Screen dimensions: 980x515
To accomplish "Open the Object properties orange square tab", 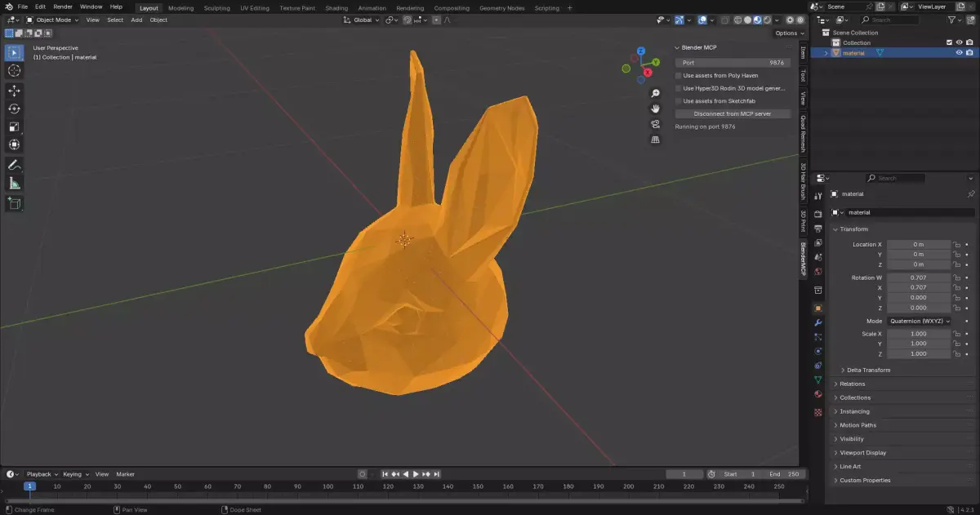I will pyautogui.click(x=818, y=309).
